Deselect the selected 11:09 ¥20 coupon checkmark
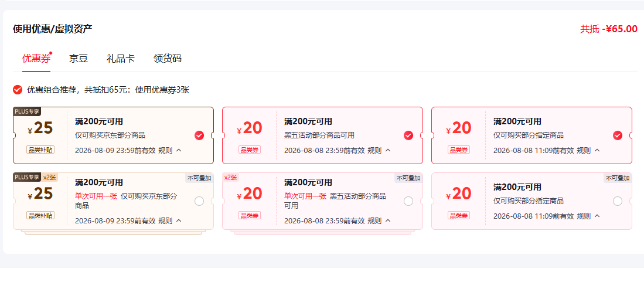The height and width of the screenshot is (282, 644). (x=617, y=135)
